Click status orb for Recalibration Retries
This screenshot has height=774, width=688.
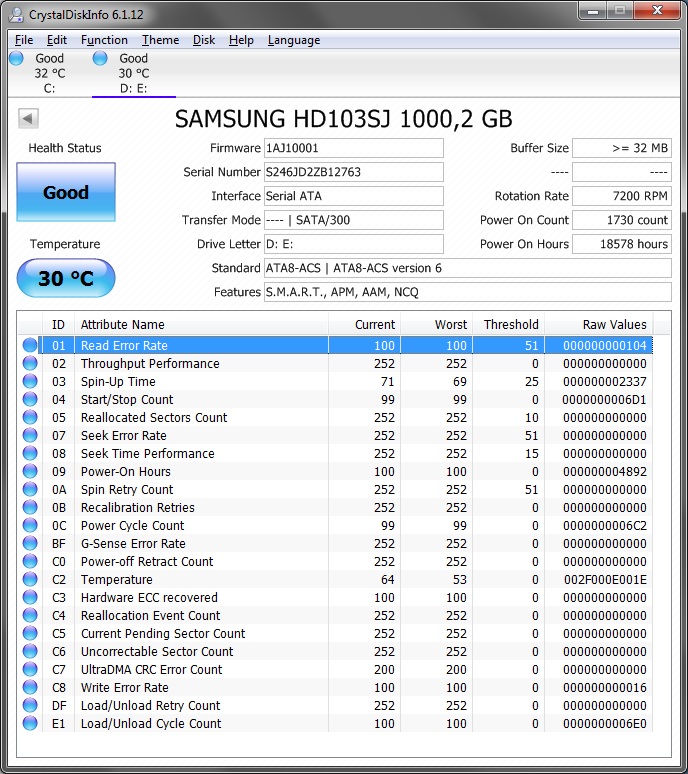click(x=30, y=507)
